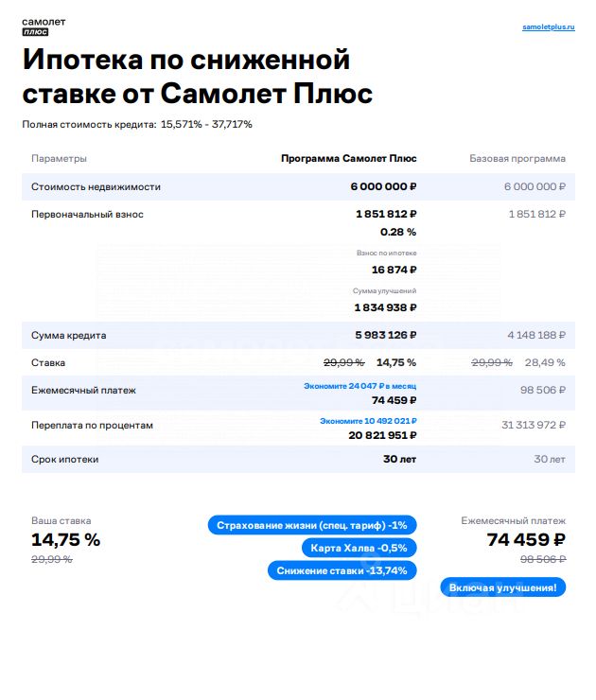Click the Включая улучшения! button
Viewport: 596px width, 700px height.
tap(502, 587)
